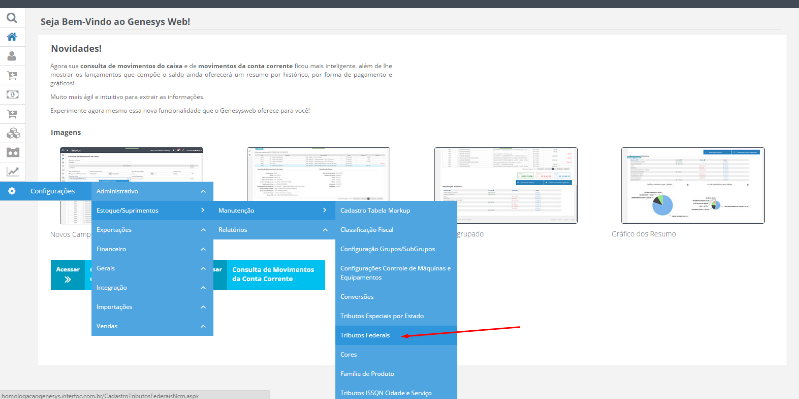
Task: Open the first thumbnail captioned Novos Camp
Action: [x=131, y=185]
